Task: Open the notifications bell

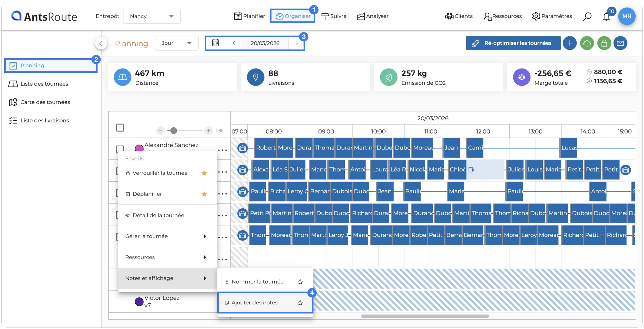Action: coord(606,17)
